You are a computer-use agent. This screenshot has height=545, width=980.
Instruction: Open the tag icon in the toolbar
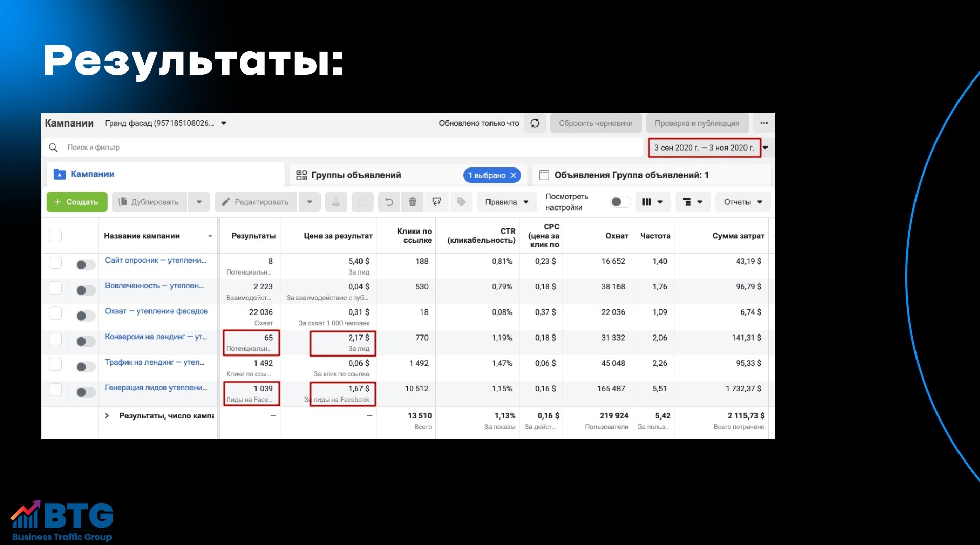461,202
